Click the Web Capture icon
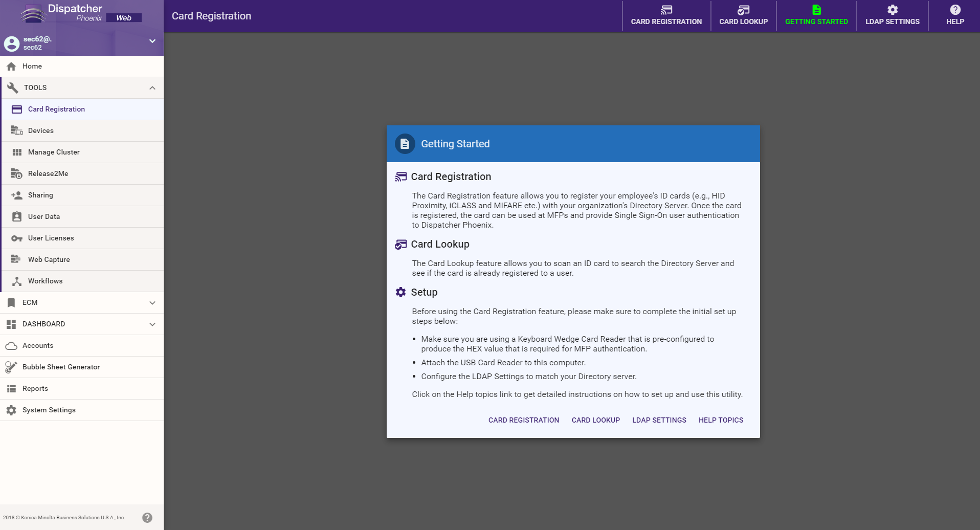Image resolution: width=980 pixels, height=530 pixels. (16, 259)
